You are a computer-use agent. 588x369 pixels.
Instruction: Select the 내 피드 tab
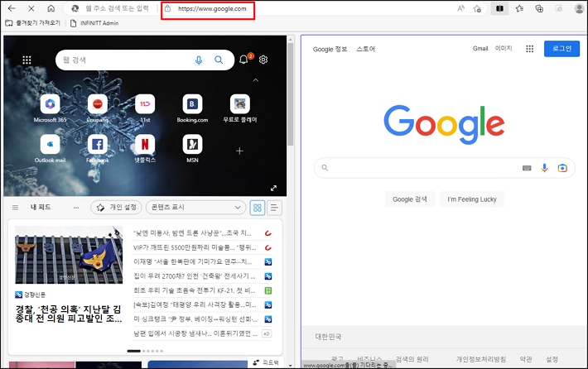[41, 207]
